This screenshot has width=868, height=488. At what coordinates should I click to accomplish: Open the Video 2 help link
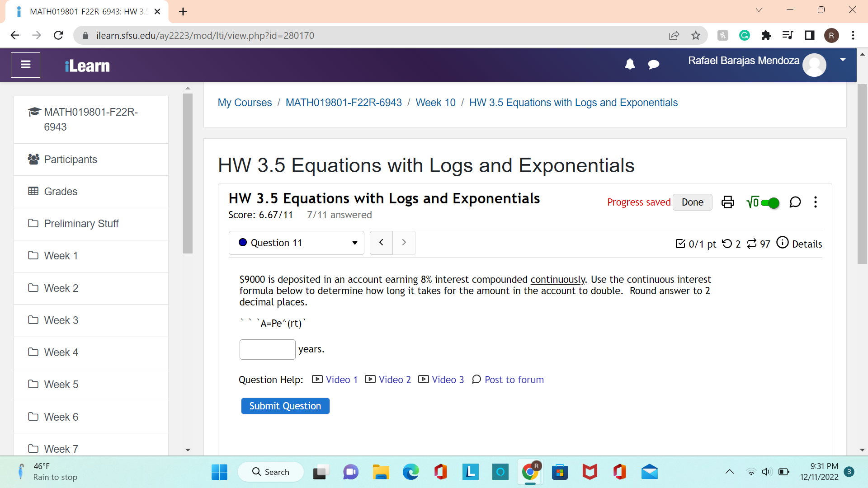pyautogui.click(x=395, y=380)
